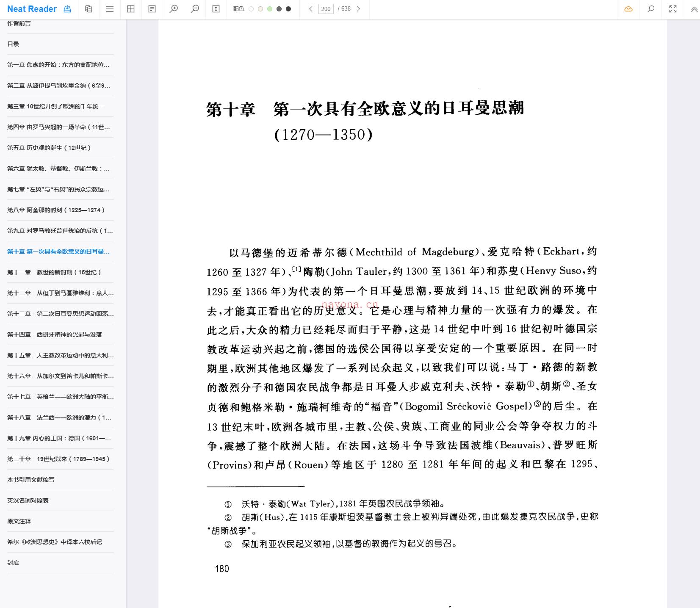
Task: Open 第十一章 救世的新时期
Action: [60, 272]
